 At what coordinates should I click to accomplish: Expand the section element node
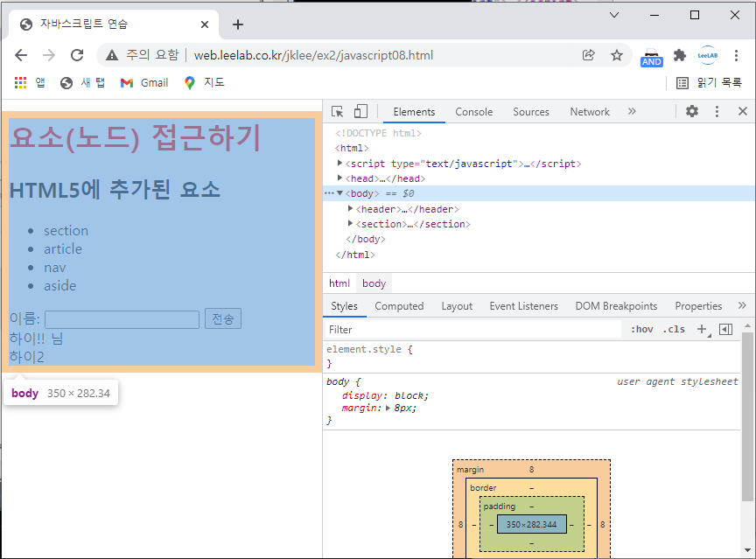coord(351,224)
